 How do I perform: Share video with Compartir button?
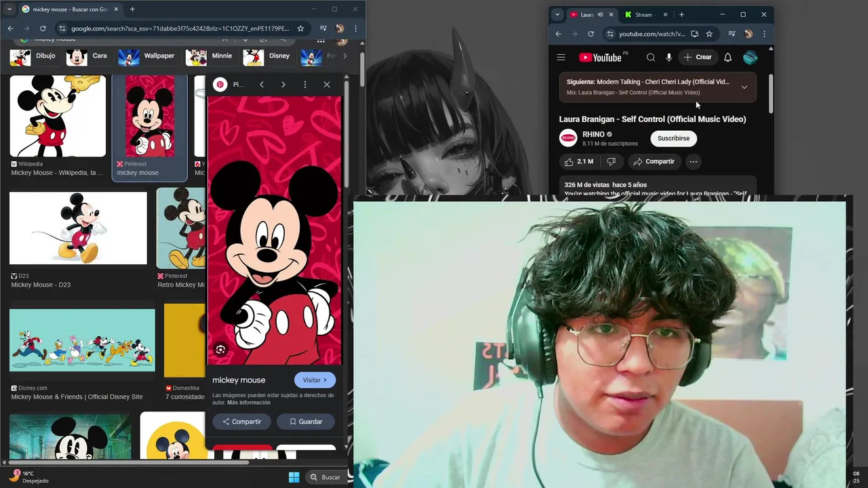[654, 161]
